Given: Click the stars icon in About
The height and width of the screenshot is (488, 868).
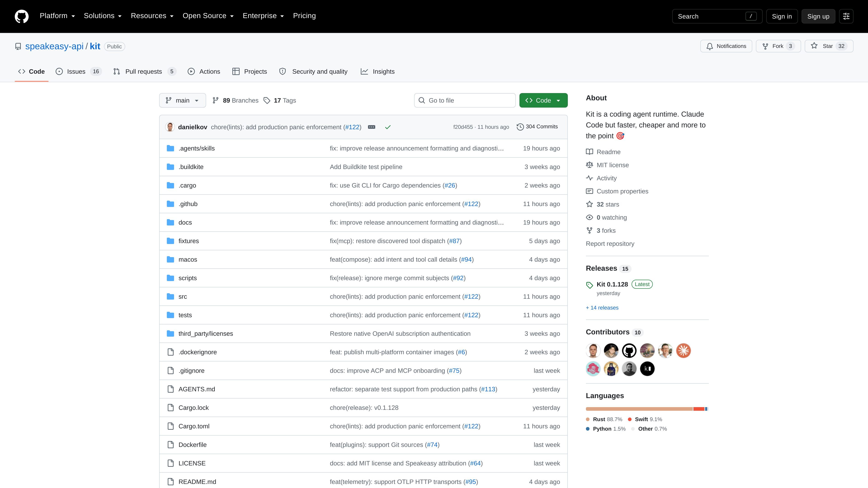Looking at the screenshot, I should 589,204.
